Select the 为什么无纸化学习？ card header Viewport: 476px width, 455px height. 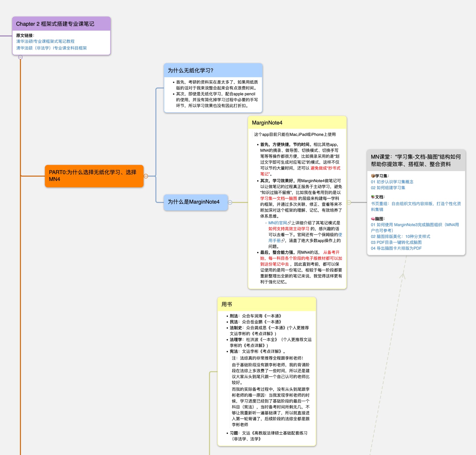[213, 70]
